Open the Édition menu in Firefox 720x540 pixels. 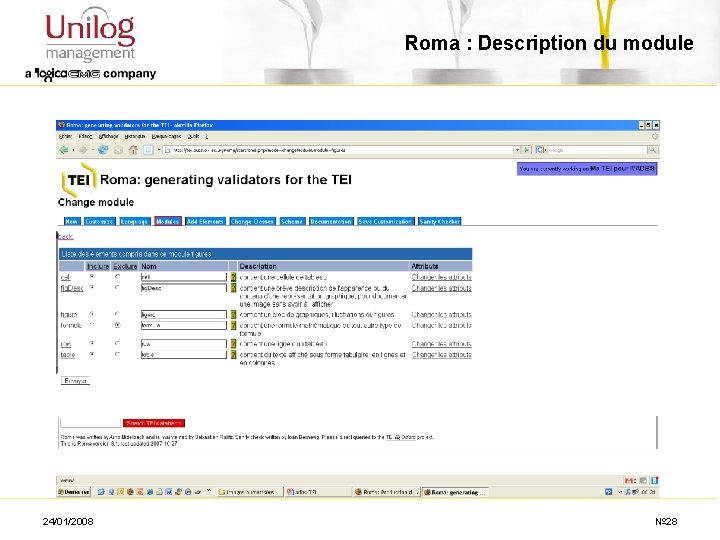85,136
